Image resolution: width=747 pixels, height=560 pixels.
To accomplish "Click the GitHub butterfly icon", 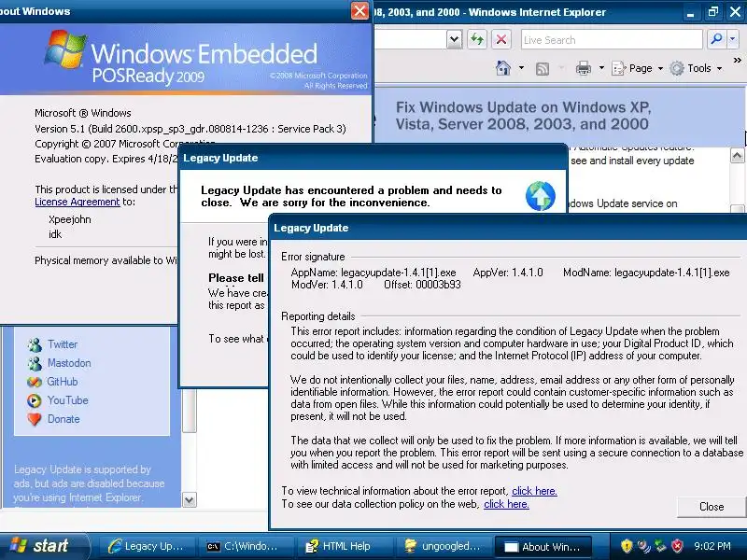I will coord(35,382).
